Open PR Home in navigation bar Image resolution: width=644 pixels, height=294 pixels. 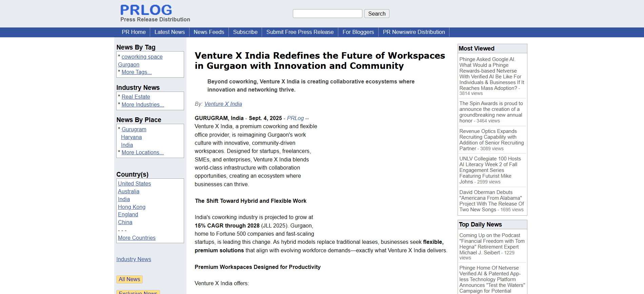tap(134, 32)
